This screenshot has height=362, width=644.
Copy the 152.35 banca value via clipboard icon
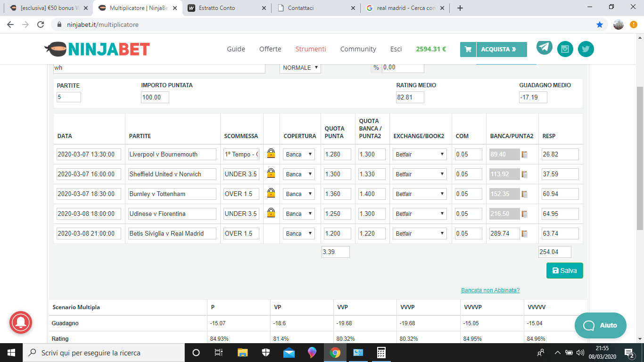[524, 194]
